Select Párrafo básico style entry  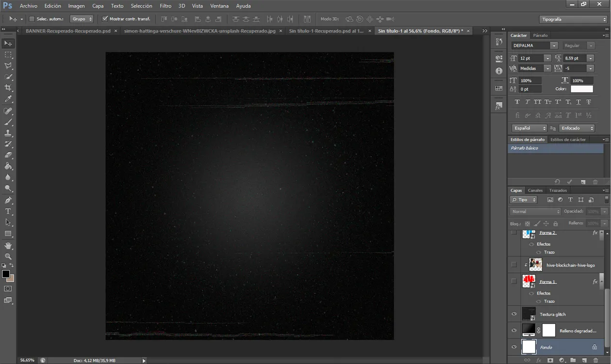555,148
